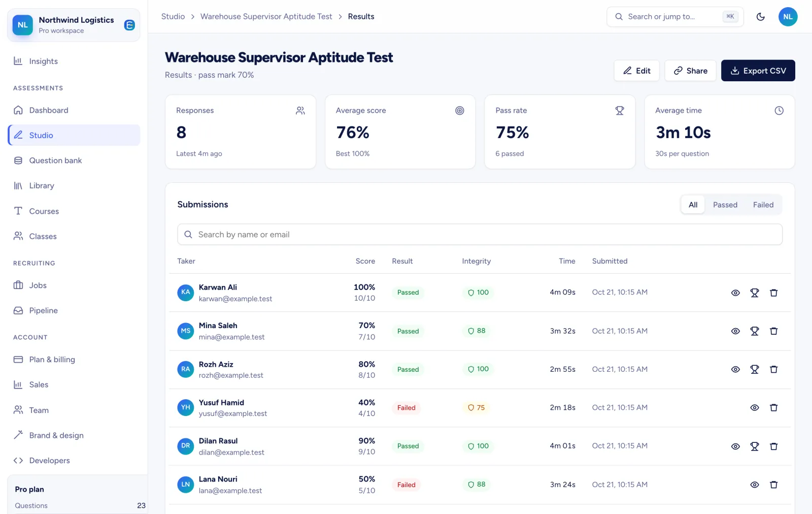Viewport: 812px width, 514px height.
Task: Toggle dark mode with moon icon
Action: [x=761, y=17]
